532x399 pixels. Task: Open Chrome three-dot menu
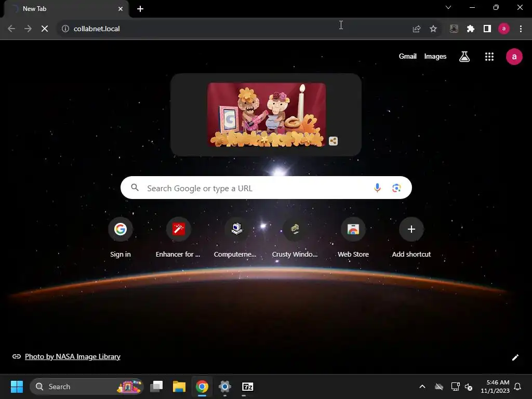click(521, 29)
